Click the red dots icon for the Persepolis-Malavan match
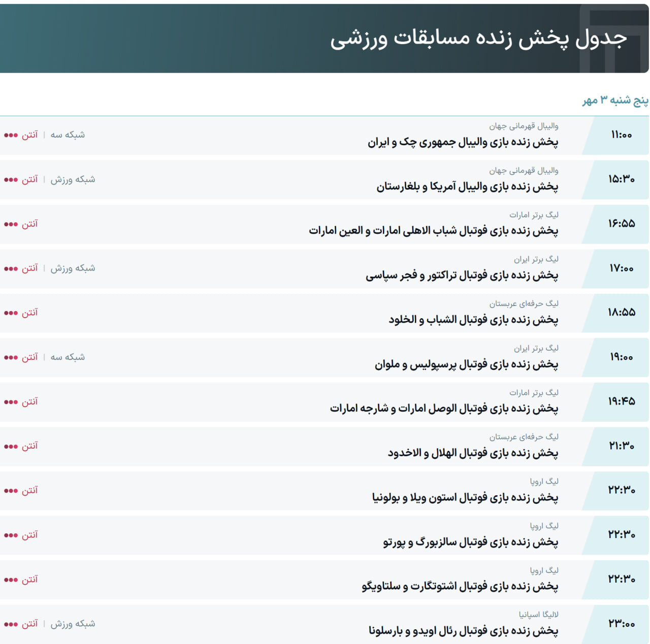This screenshot has height=644, width=650. tap(11, 357)
